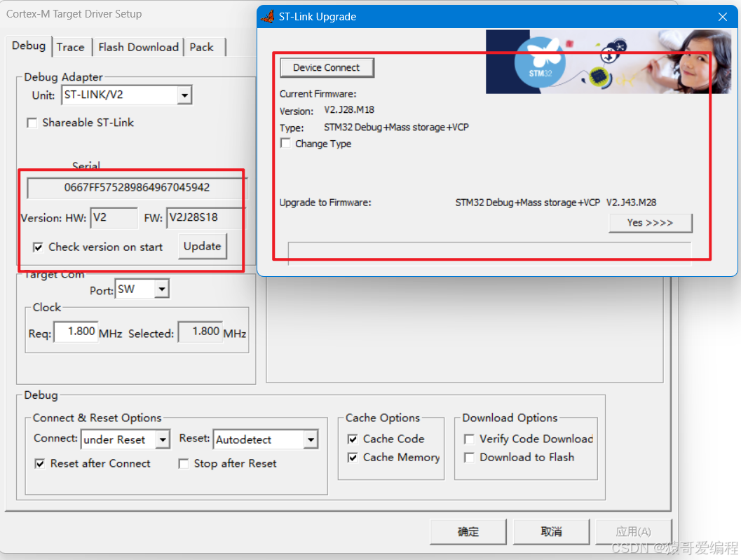Switch to the Trace tab
This screenshot has width=741, height=560.
71,47
